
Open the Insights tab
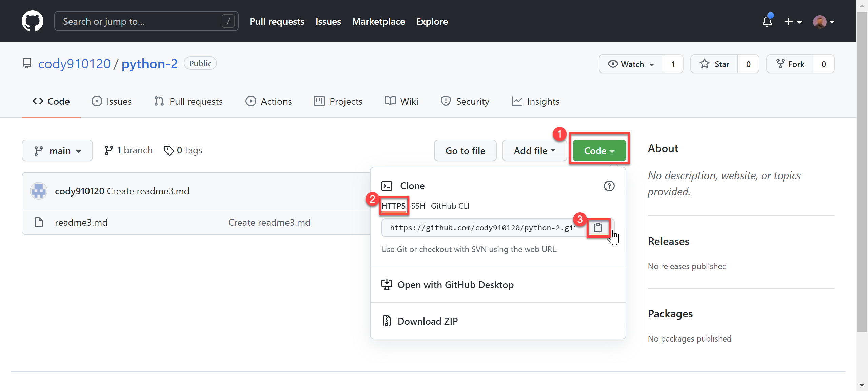(x=536, y=101)
